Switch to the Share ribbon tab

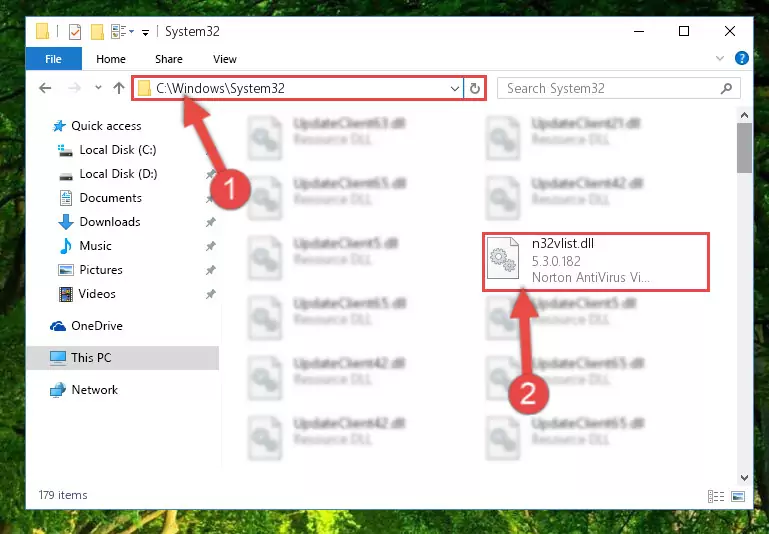coord(169,59)
